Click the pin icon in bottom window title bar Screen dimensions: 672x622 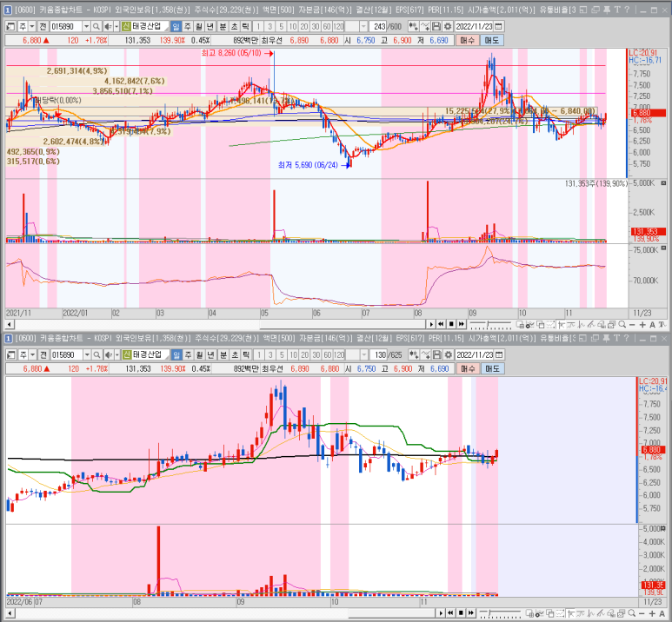[606, 338]
